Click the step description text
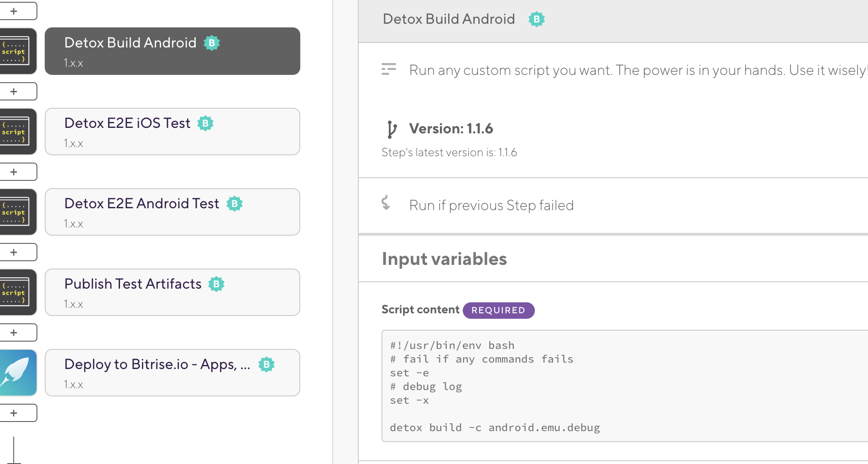868x464 pixels. coord(638,70)
